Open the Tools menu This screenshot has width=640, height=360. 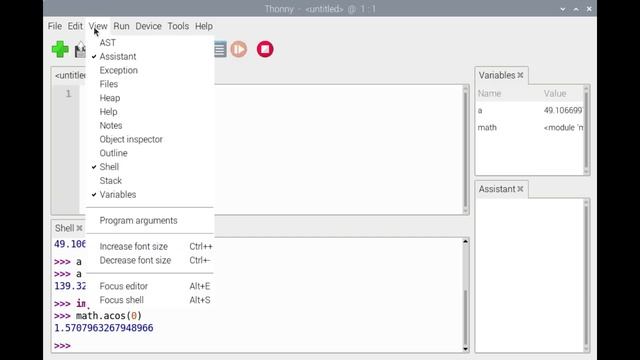(x=178, y=26)
